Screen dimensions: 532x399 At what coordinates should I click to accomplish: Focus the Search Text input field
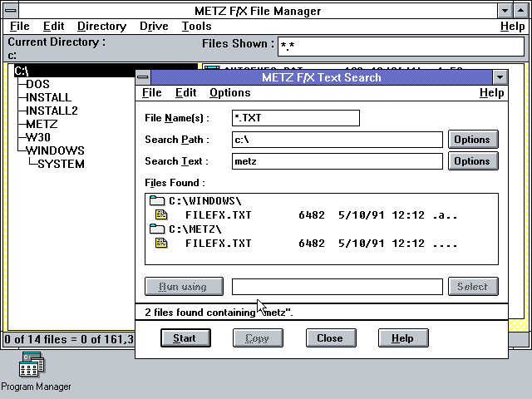[337, 161]
